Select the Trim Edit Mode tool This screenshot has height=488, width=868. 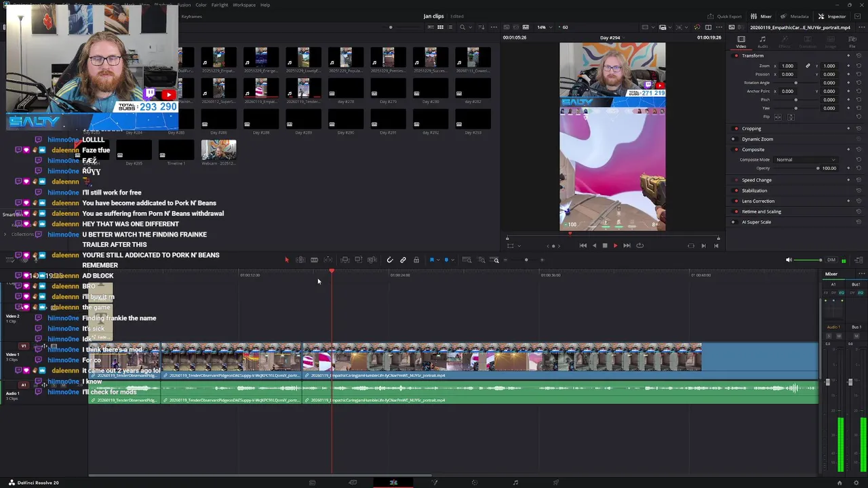(x=300, y=260)
